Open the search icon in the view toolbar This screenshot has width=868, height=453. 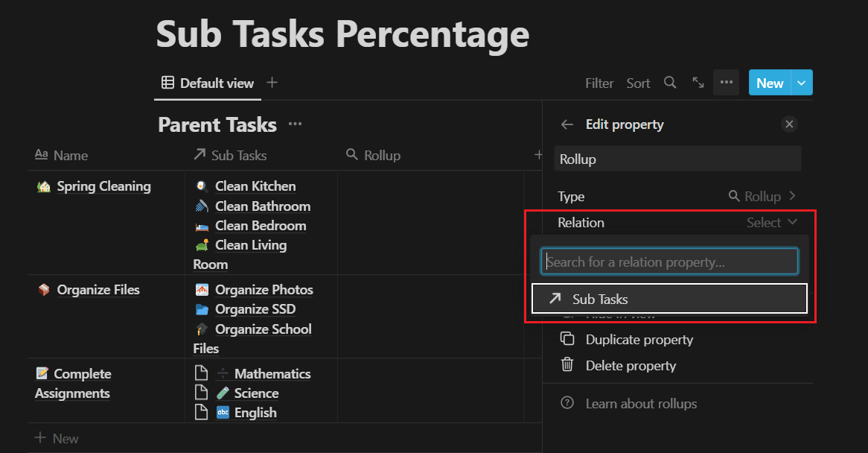point(670,83)
